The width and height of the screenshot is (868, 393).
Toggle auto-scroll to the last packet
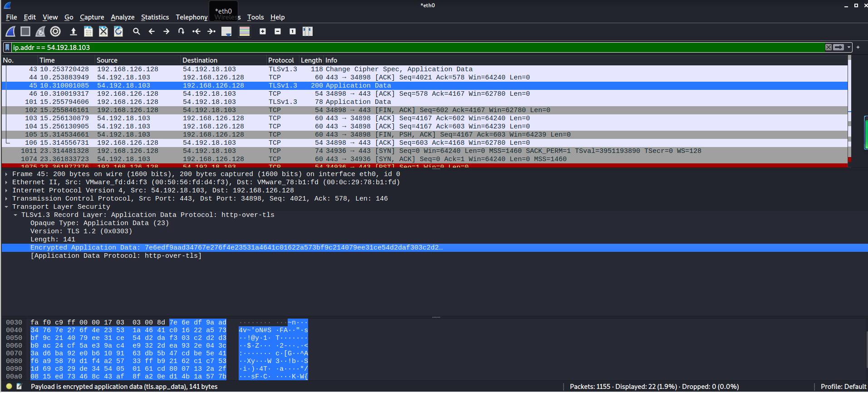click(x=226, y=31)
